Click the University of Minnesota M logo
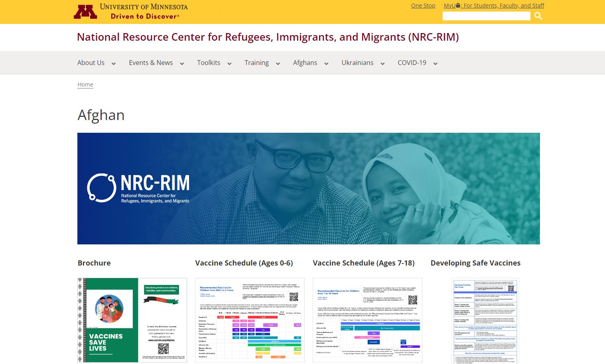The height and width of the screenshot is (364, 605). coord(85,12)
